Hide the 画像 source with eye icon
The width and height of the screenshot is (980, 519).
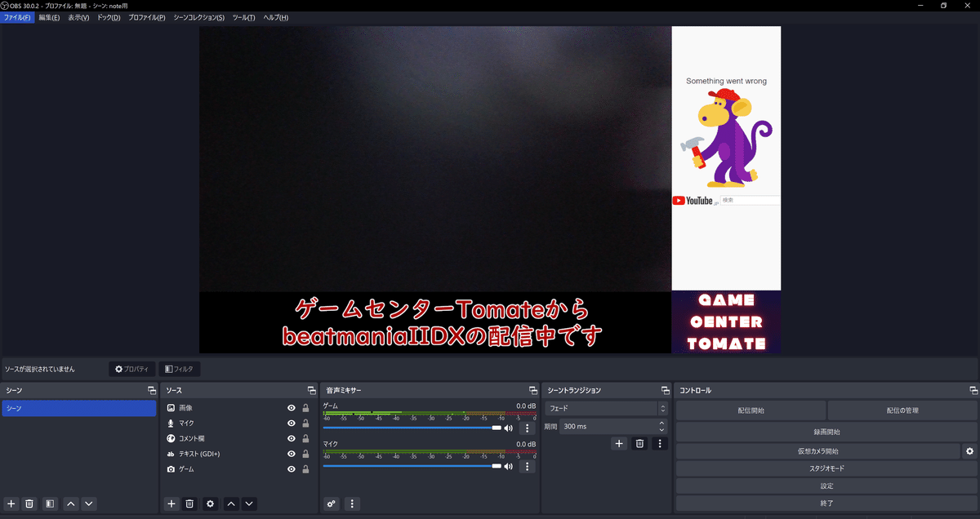click(291, 408)
